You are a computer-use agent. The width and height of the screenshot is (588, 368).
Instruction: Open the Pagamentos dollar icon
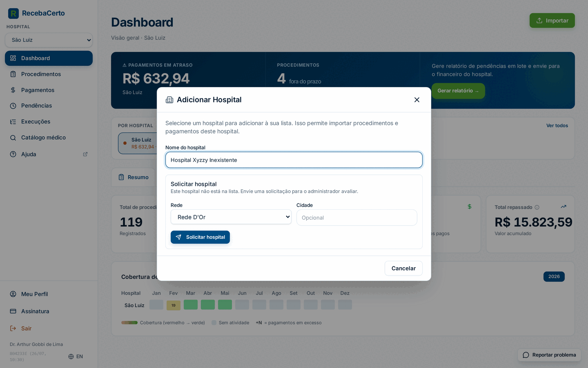[13, 90]
